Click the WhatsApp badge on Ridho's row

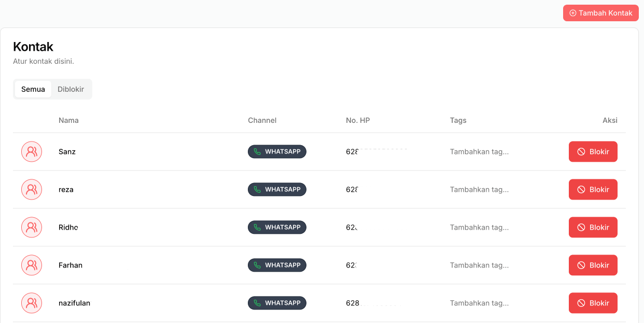point(277,227)
